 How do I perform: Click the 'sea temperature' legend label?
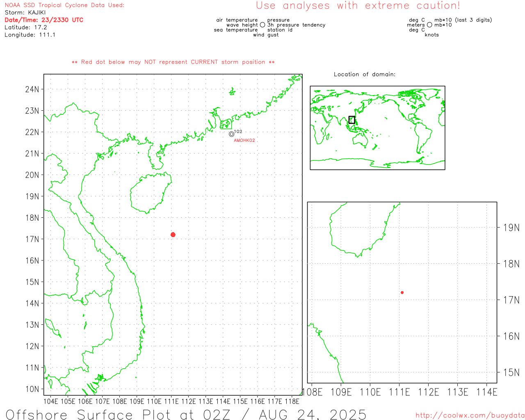[x=236, y=30]
